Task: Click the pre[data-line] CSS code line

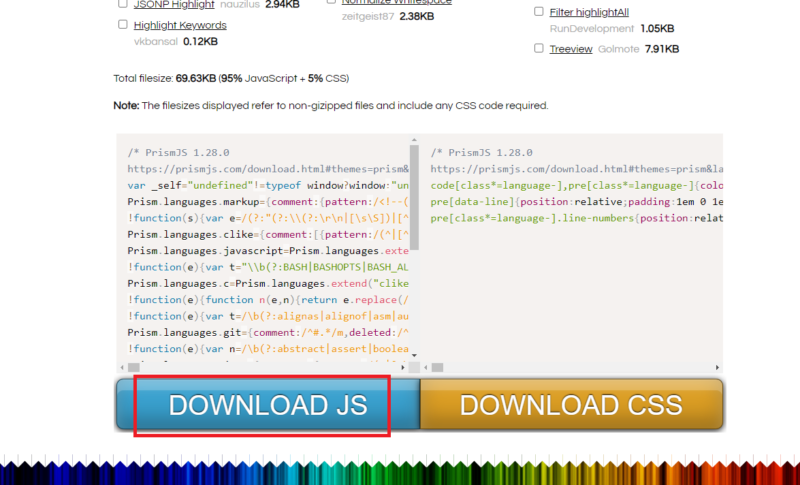Action: [x=577, y=201]
